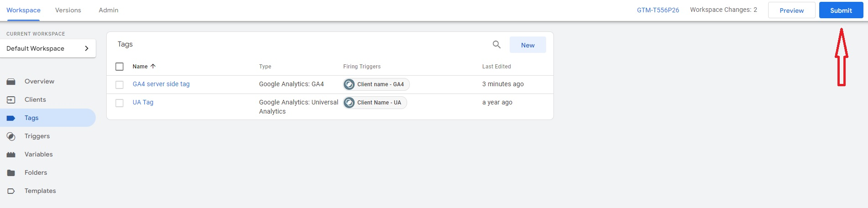Click the Folders icon in sidebar

point(11,173)
